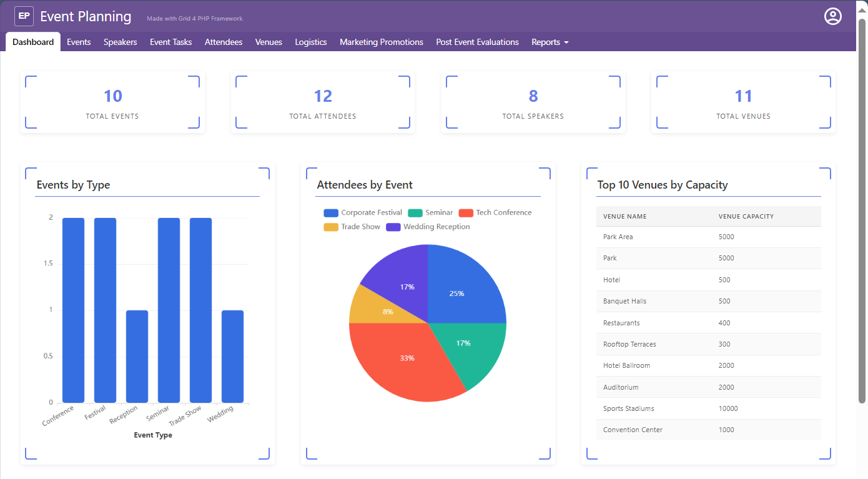This screenshot has width=868, height=479.
Task: Navigate to Marketing Promotions tab
Action: pos(381,42)
